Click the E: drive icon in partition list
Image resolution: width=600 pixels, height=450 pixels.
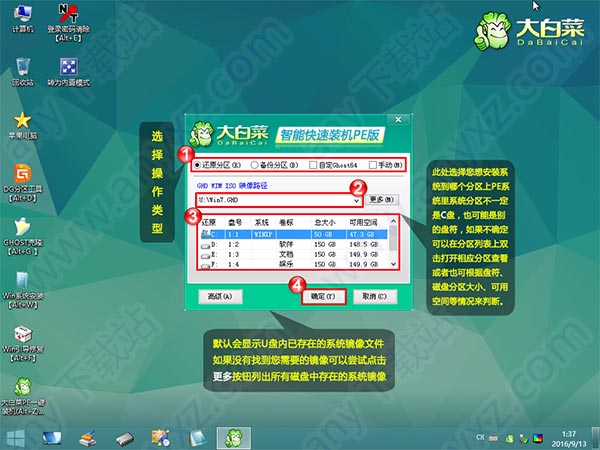click(x=205, y=255)
